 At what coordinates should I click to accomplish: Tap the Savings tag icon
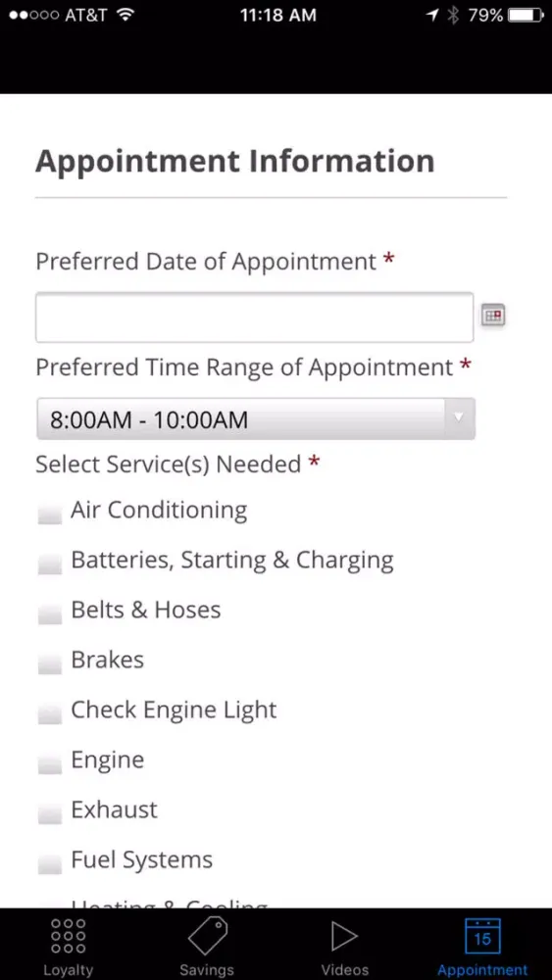(208, 936)
